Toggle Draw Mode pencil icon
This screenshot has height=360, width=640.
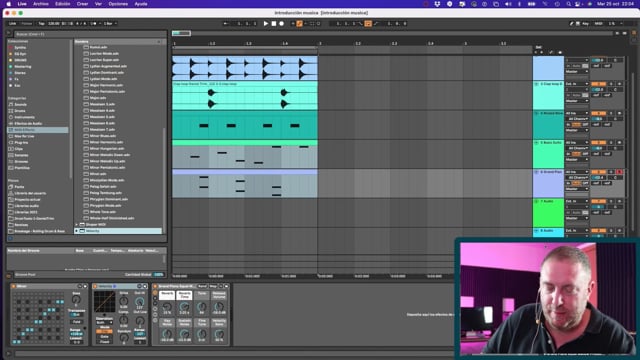(x=572, y=24)
